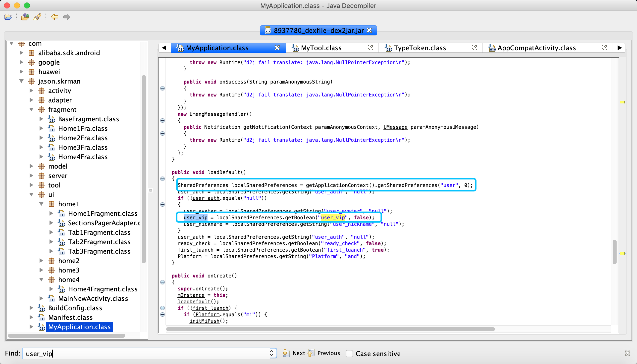Click the Home4Fra.class file icon
The image size is (637, 364).
pyautogui.click(x=52, y=157)
